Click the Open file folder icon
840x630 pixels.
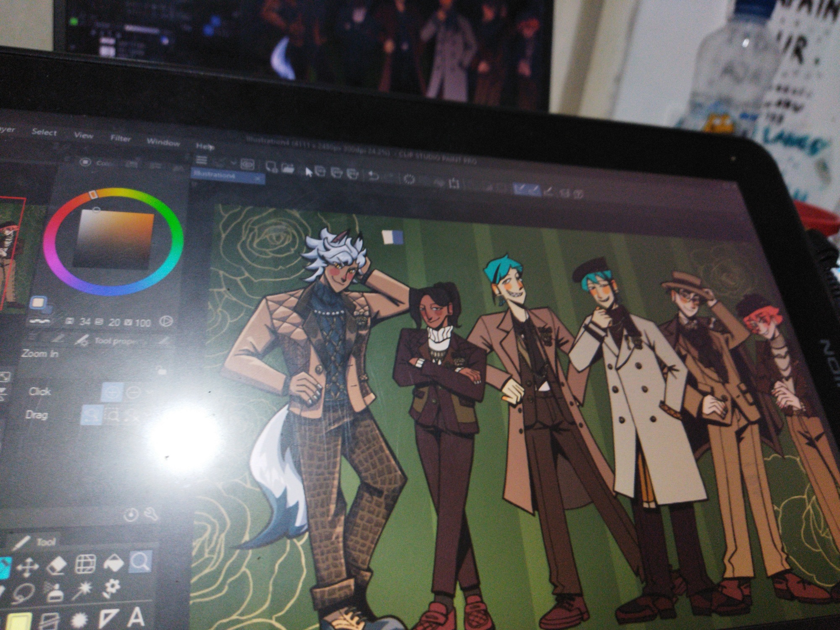click(x=288, y=168)
